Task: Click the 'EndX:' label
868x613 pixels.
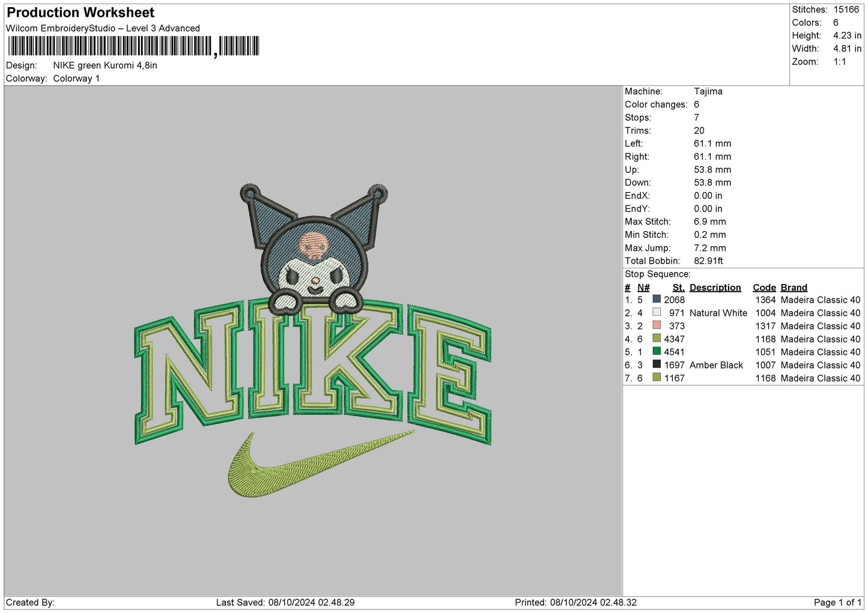Action: coord(637,196)
